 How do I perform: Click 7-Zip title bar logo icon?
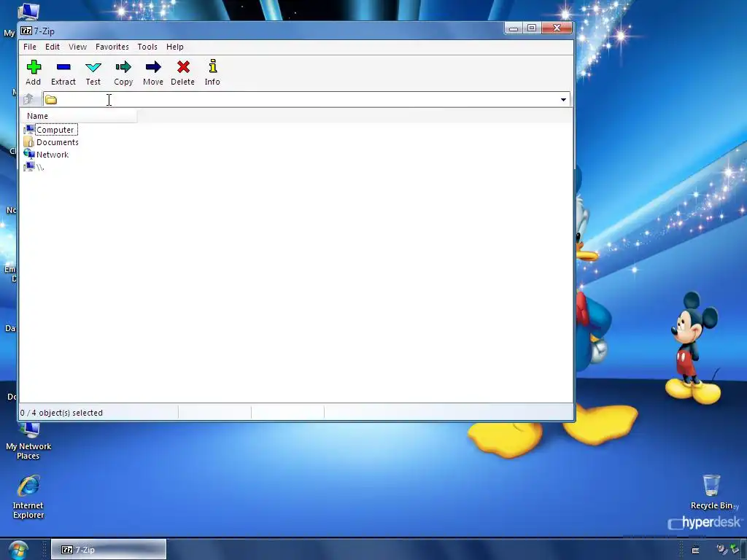pos(26,31)
